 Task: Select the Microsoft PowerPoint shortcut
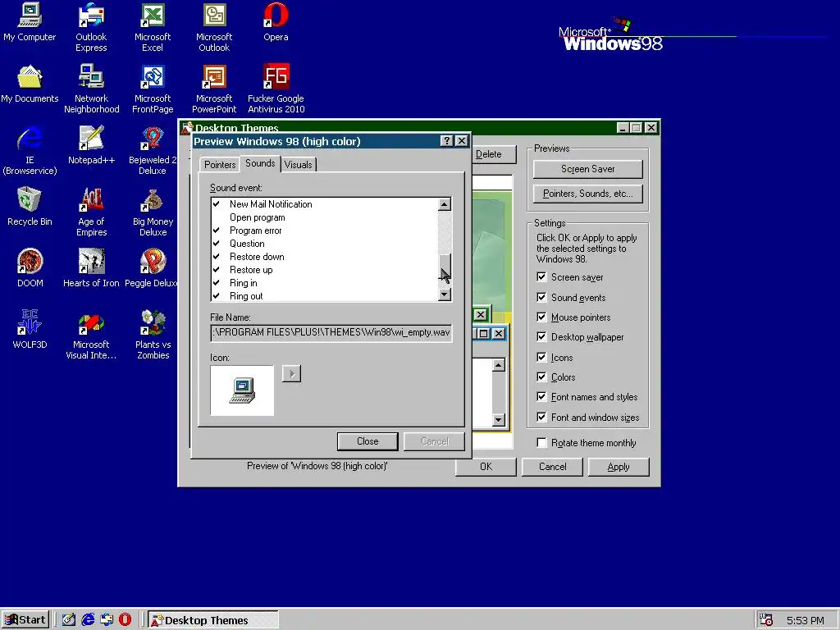coord(214,89)
